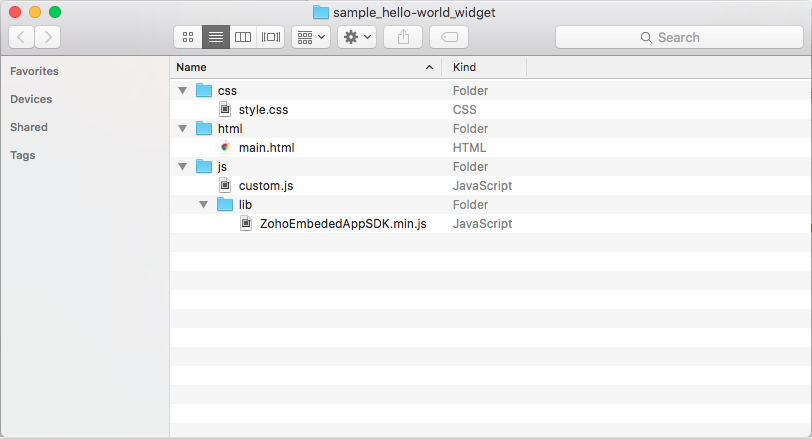
Task: Collapse the html folder disclosure triangle
Action: [x=182, y=129]
